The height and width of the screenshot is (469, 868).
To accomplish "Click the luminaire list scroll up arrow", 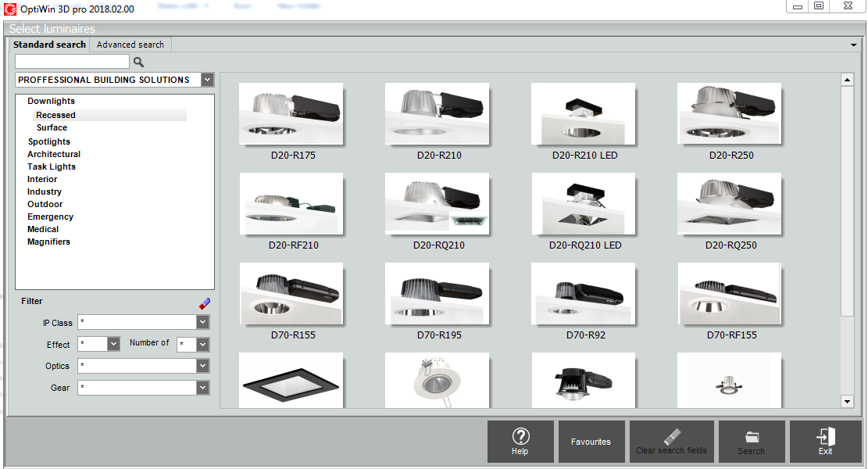I will click(847, 80).
